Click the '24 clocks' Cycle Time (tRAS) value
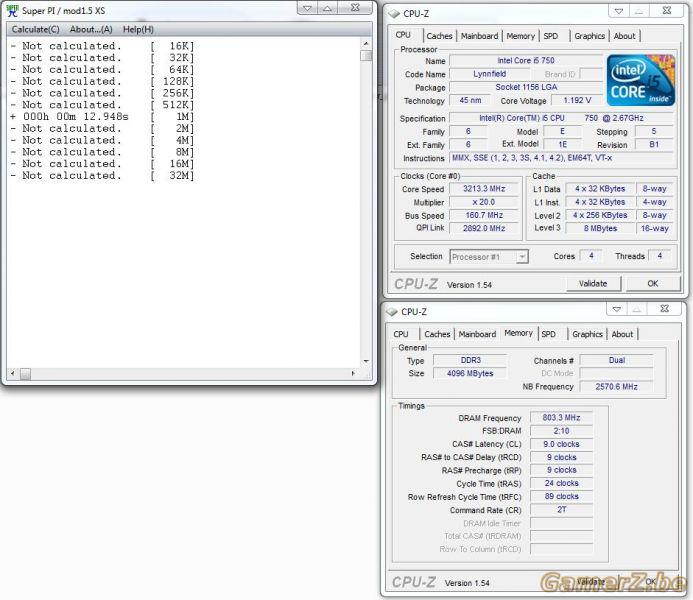 tap(561, 483)
